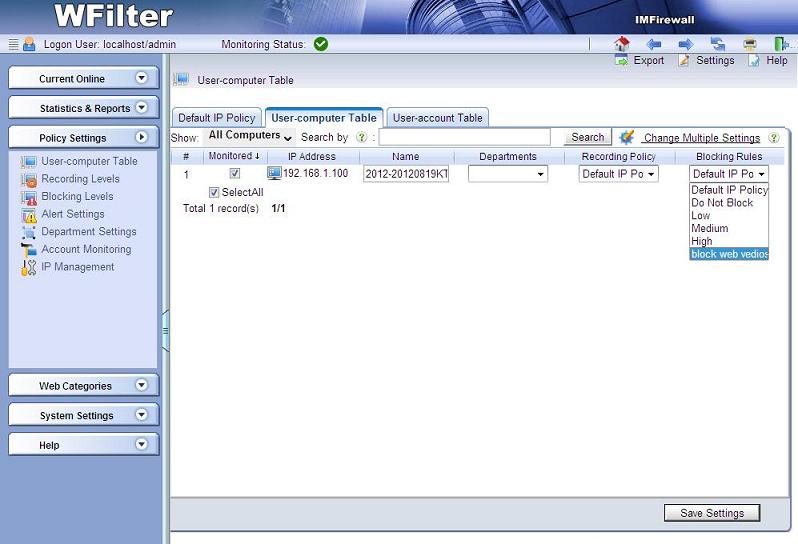Click the Alert Settings warning icon
Viewport: 798px width, 544px height.
[29, 215]
